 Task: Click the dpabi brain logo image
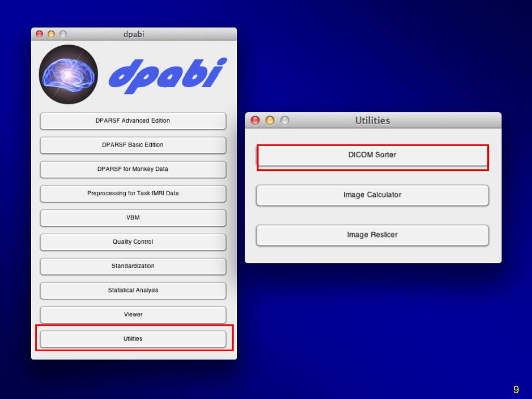[x=69, y=75]
